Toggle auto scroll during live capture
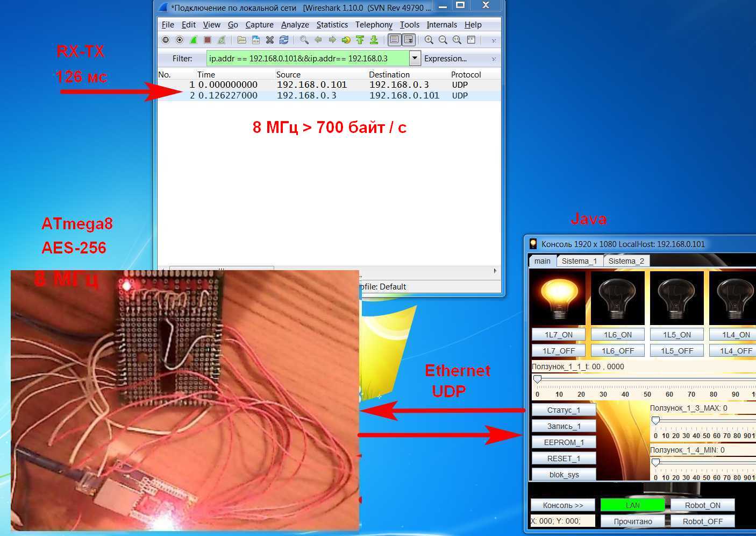The height and width of the screenshot is (536, 756). pos(409,40)
